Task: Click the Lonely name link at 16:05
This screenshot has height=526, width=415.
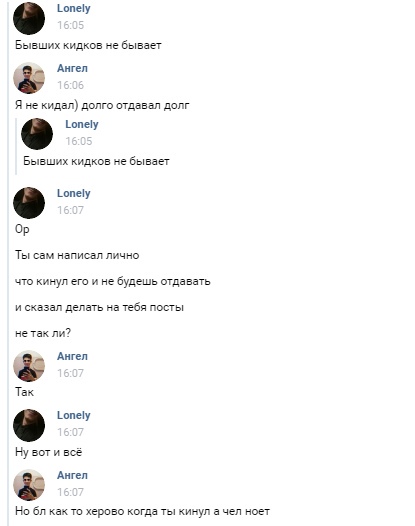Action: coord(73,8)
